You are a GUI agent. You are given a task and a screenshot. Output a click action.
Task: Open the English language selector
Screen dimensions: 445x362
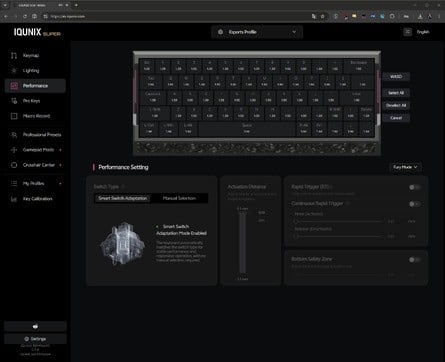(423, 32)
